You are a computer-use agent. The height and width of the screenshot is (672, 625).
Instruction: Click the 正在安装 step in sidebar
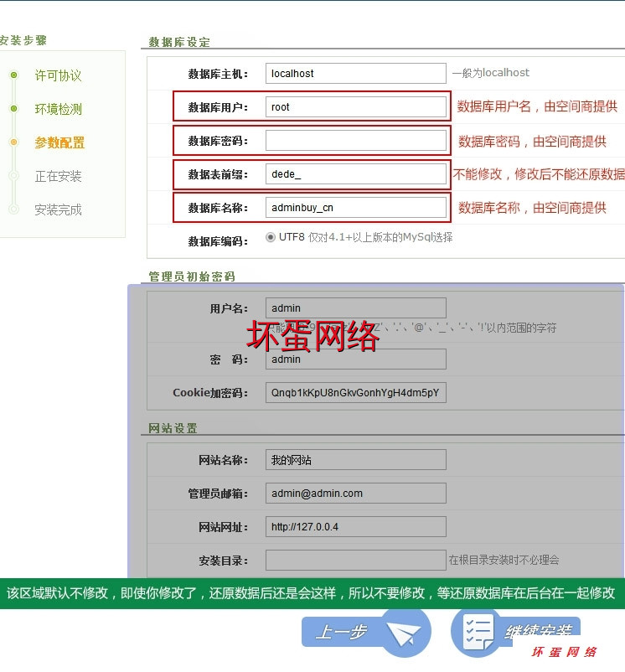coord(58,176)
